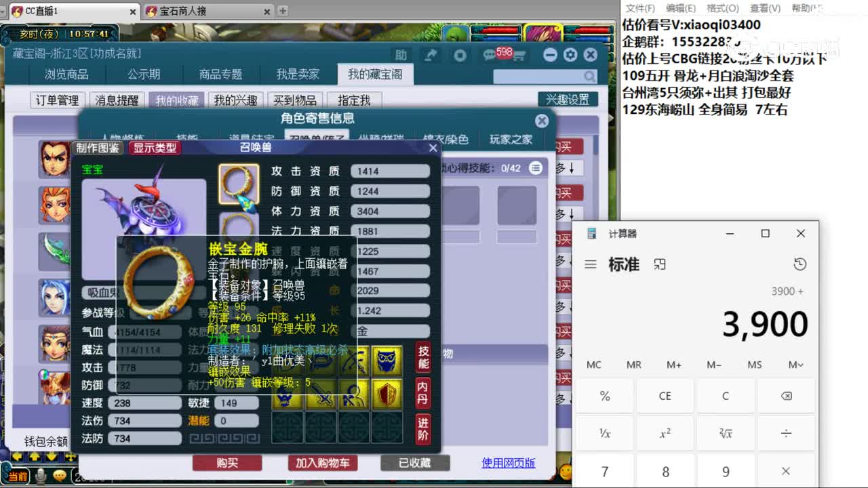Viewport: 868px width, 488px height.
Task: Click the 技能 skills side tab
Action: (x=423, y=358)
